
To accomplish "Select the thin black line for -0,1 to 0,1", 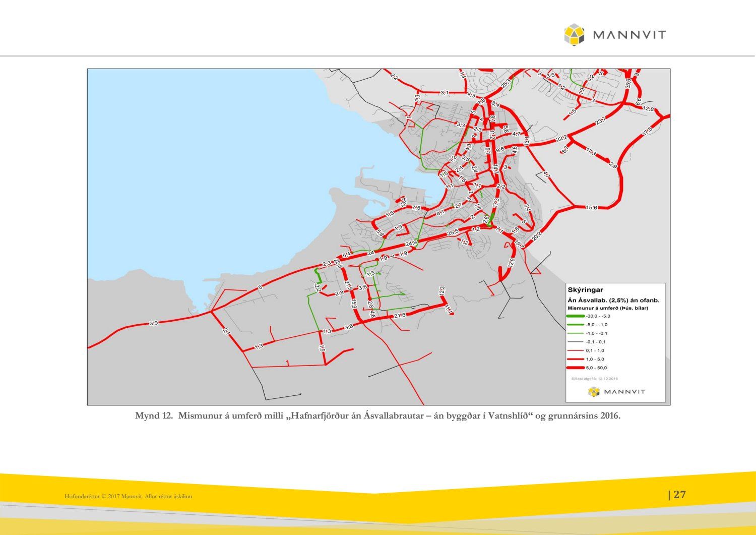I will [575, 342].
